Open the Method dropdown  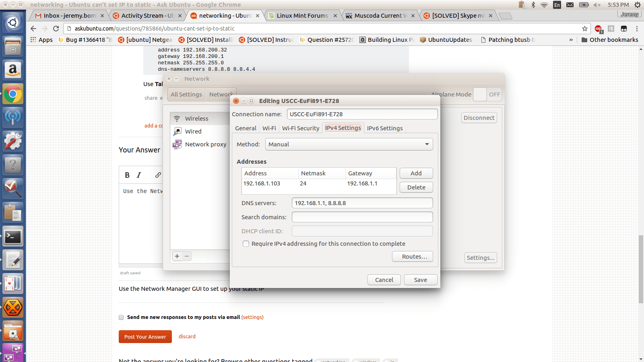pos(349,144)
